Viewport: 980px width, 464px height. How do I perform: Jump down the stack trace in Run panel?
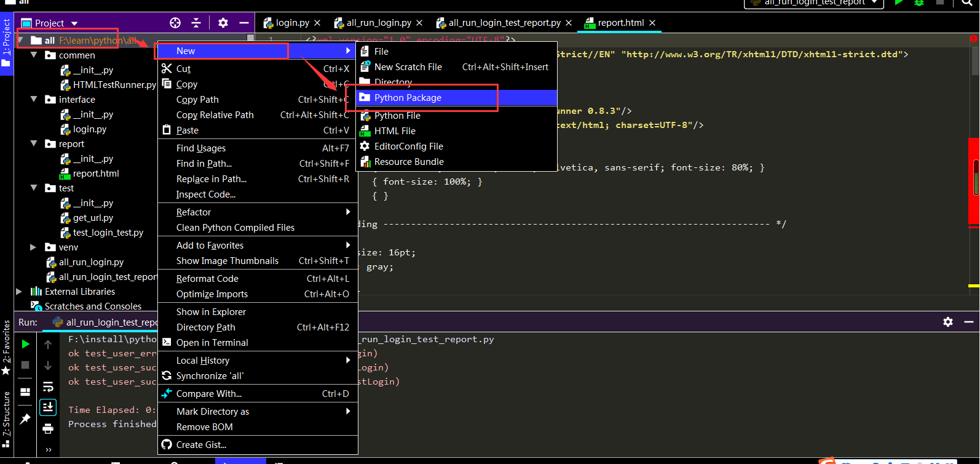48,366
